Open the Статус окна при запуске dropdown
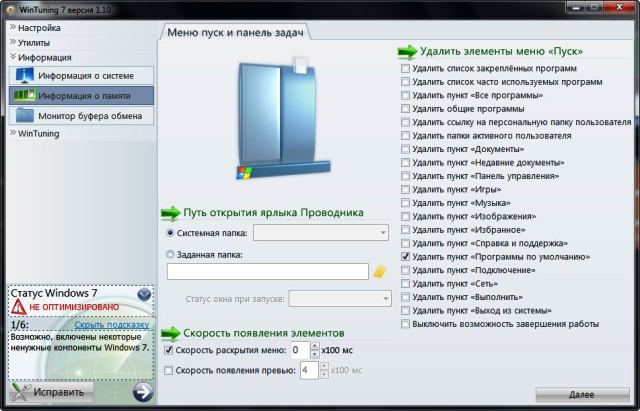 [x=340, y=299]
